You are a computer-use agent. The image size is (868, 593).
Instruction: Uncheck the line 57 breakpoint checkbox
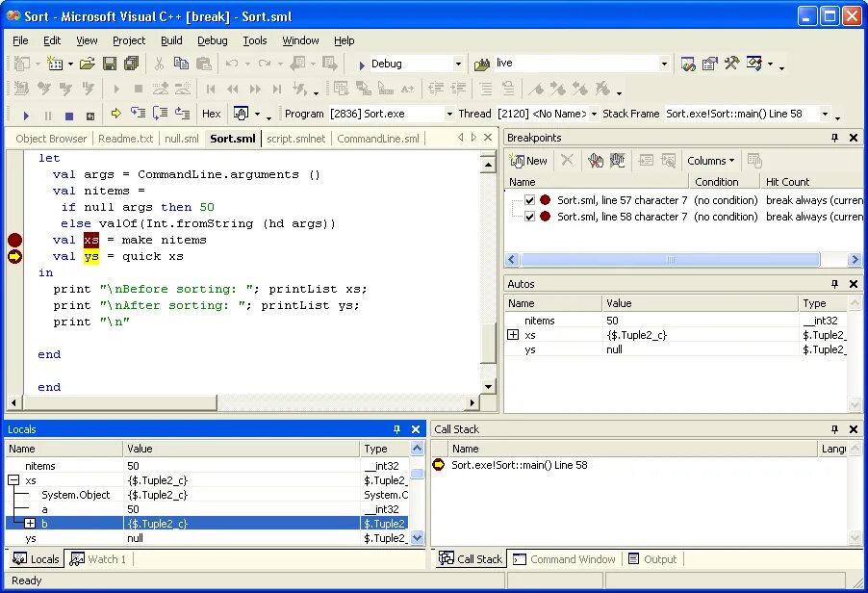pyautogui.click(x=530, y=200)
